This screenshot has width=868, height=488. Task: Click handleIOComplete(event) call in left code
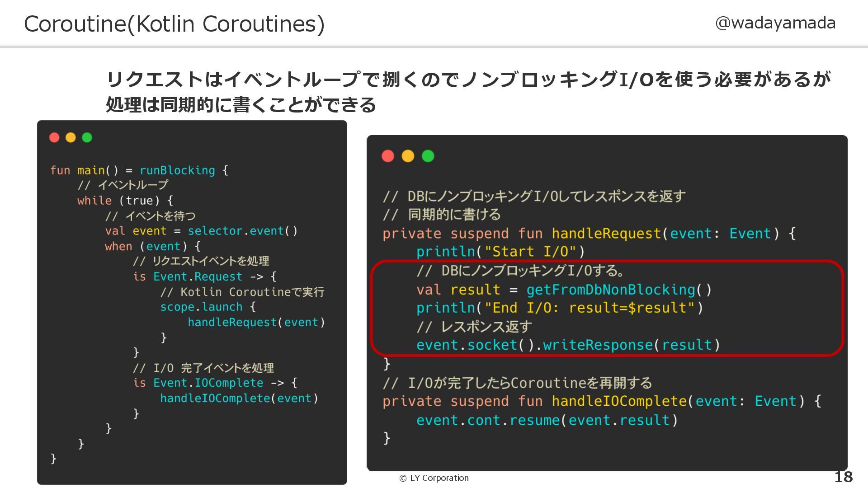tap(239, 398)
